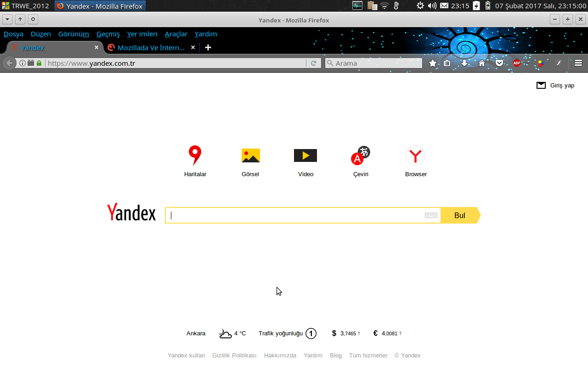Click the yellow Bul search button
This screenshot has height=368, width=588.
coord(460,215)
